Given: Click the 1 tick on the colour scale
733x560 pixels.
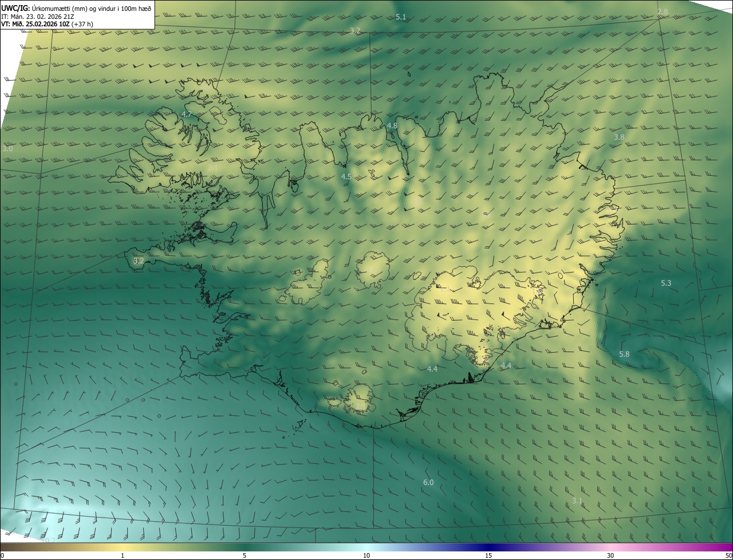Looking at the screenshot, I should 123,555.
